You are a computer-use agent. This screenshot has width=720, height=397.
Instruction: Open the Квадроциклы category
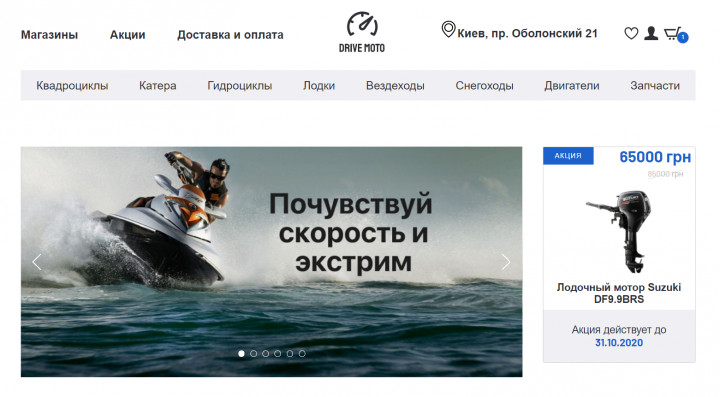pyautogui.click(x=72, y=86)
